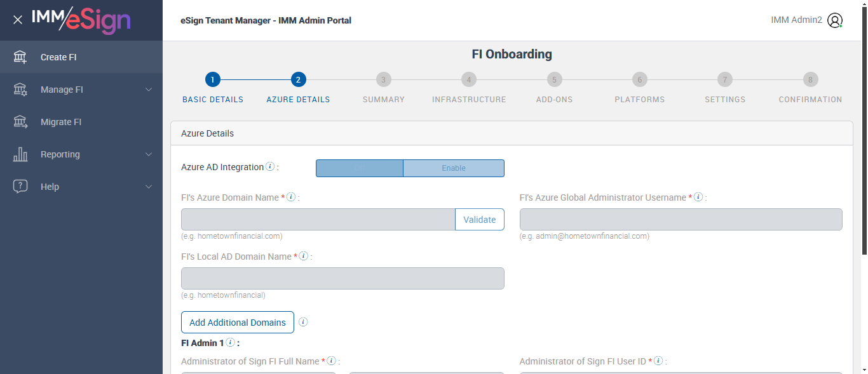Show info for Azure Global Administrator Username

(698, 197)
